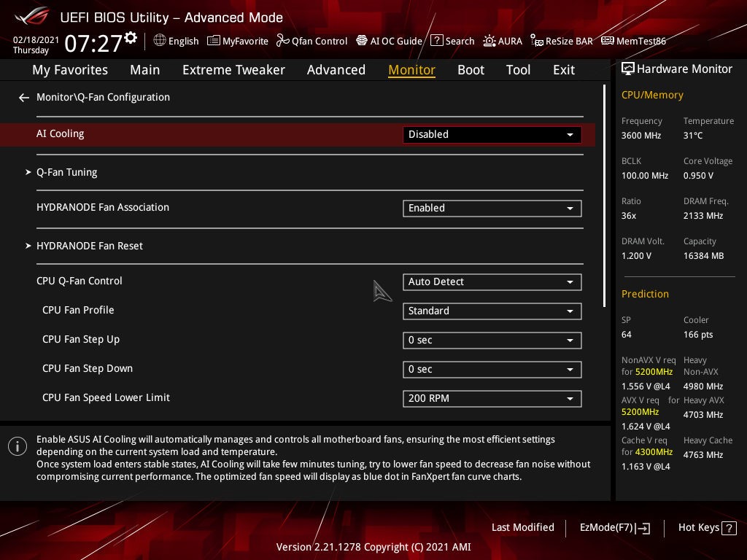
Task: Open the AI OC Guide icon
Action: [x=362, y=41]
